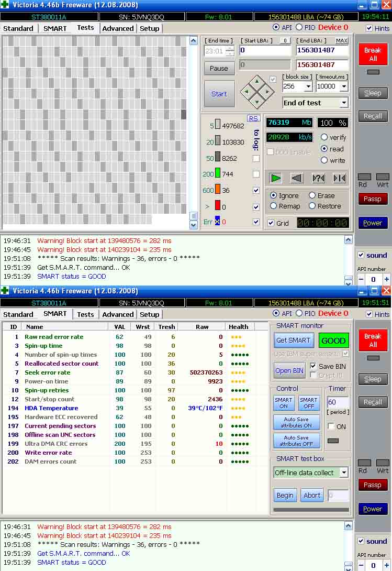This screenshot has width=392, height=571.
Task: Click the Begin button in SMART test box
Action: [x=285, y=495]
